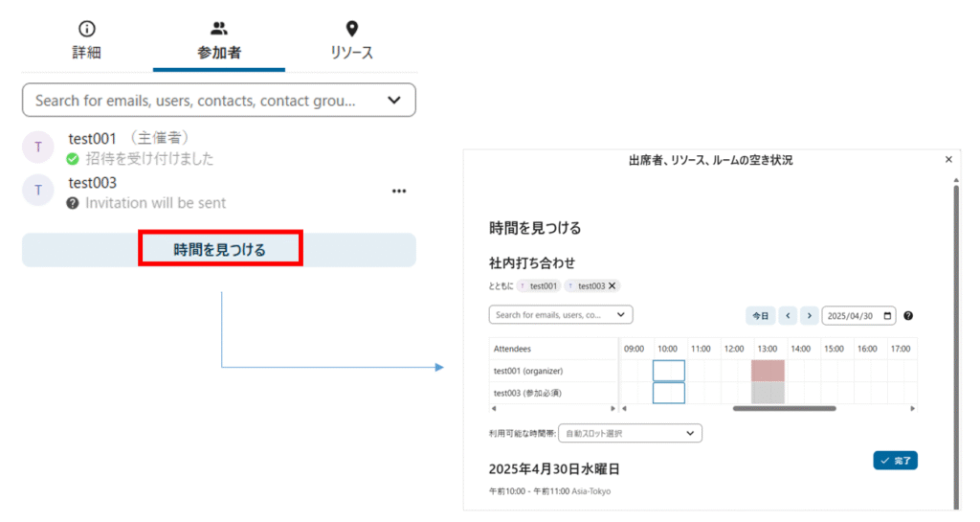This screenshot has width=980, height=522.
Task: Expand the search dropdown in the dialog
Action: coord(620,314)
